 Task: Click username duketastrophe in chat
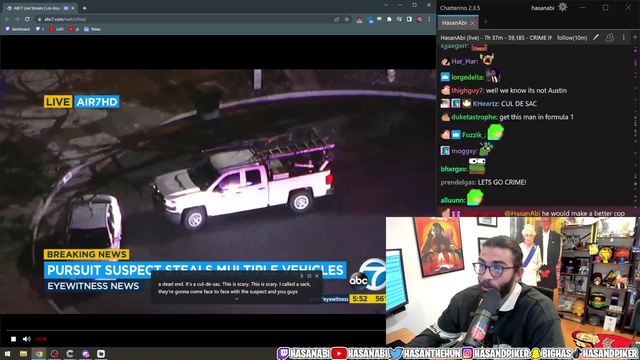coord(474,117)
